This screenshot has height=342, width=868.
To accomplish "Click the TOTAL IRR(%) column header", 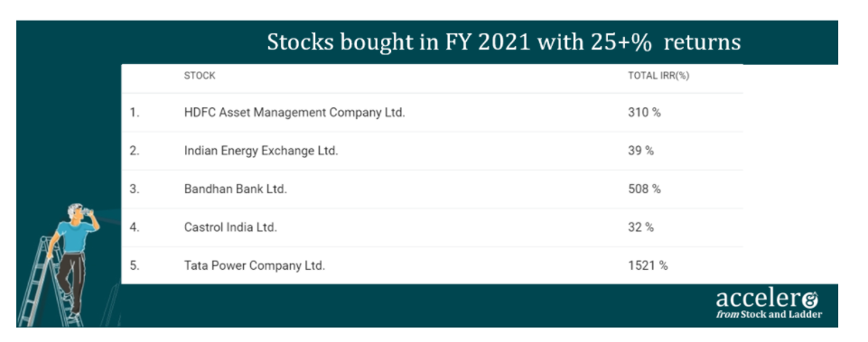I will (x=658, y=76).
